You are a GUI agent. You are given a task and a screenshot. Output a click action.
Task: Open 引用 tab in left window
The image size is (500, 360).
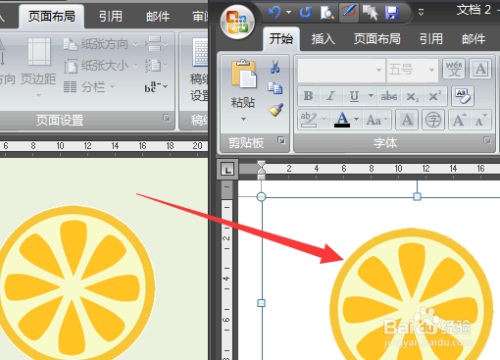pyautogui.click(x=111, y=16)
